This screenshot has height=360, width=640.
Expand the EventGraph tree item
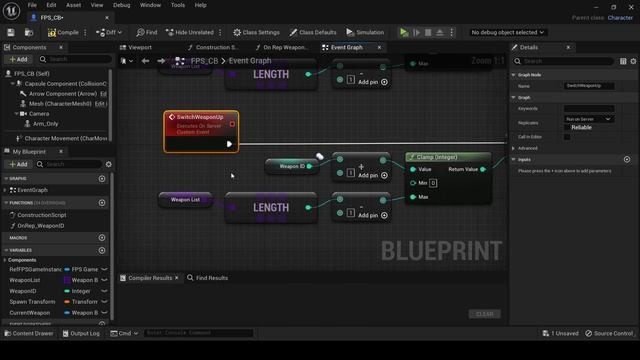pos(5,190)
